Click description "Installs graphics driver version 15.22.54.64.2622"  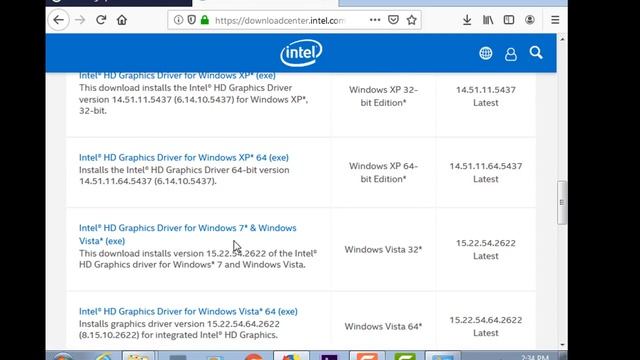(179, 324)
